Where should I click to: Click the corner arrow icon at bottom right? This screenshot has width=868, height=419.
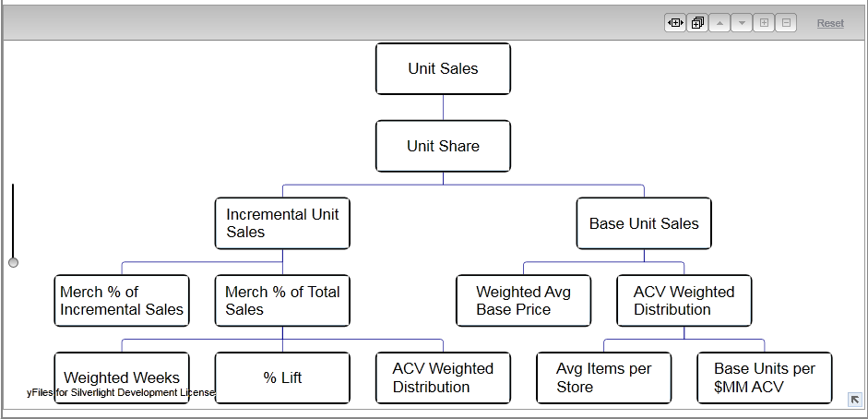[x=855, y=399]
